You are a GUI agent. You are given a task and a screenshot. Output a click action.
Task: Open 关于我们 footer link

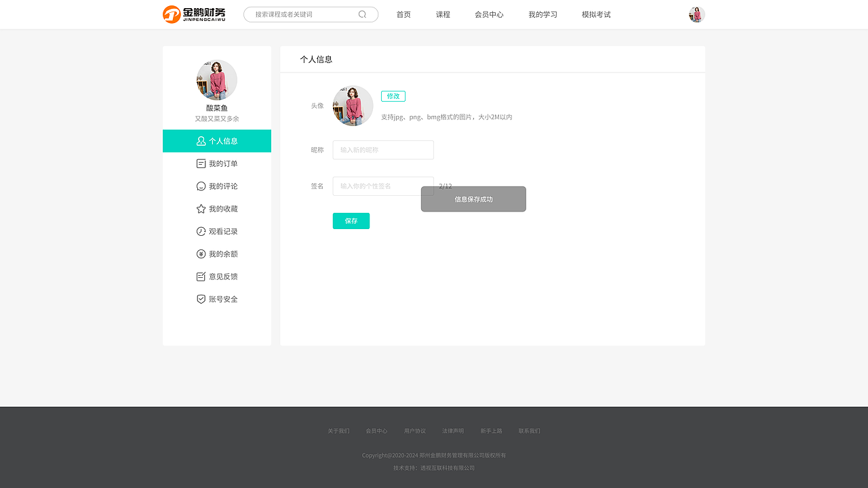[x=338, y=431]
